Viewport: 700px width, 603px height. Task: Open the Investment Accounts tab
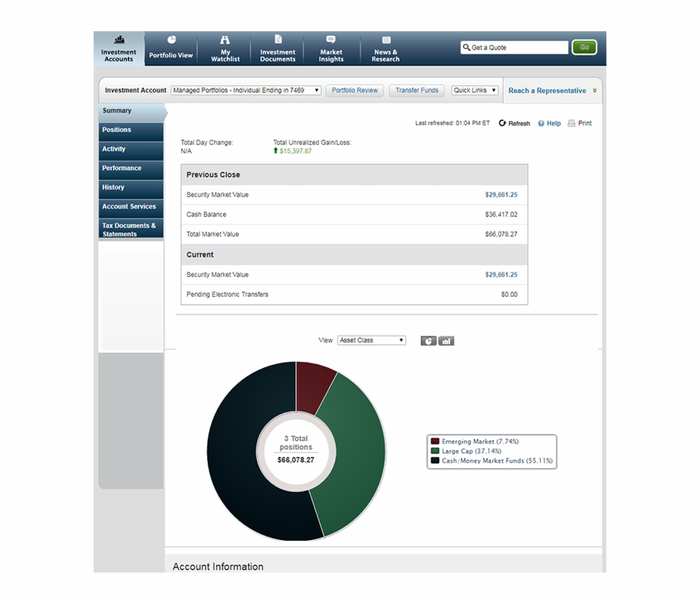(x=119, y=49)
